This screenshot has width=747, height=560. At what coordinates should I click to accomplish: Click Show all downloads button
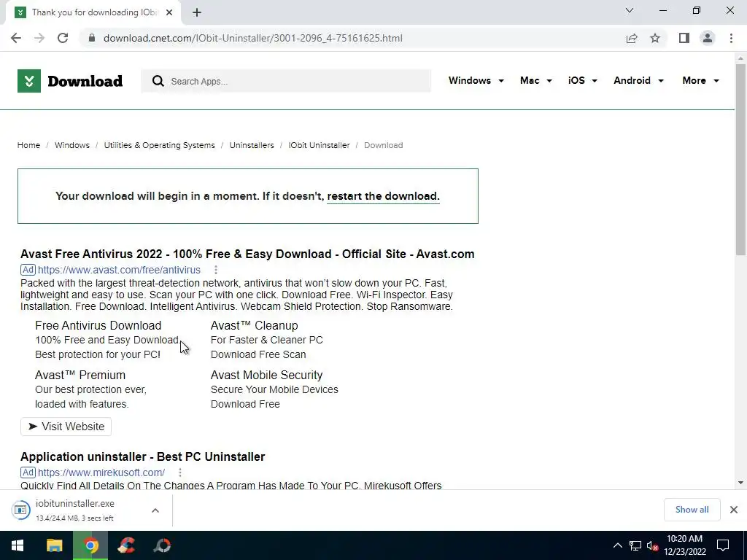coord(692,510)
